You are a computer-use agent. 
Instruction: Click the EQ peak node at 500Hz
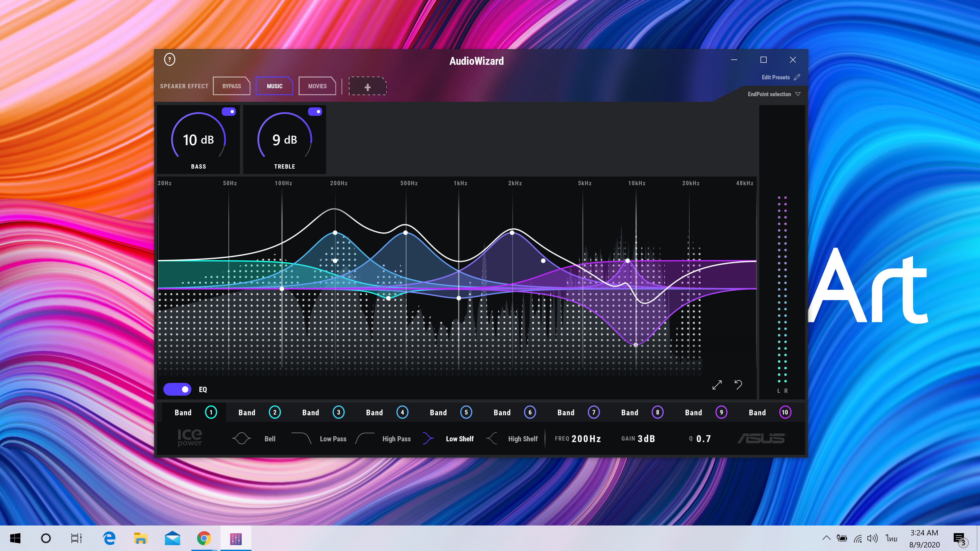[x=406, y=232]
